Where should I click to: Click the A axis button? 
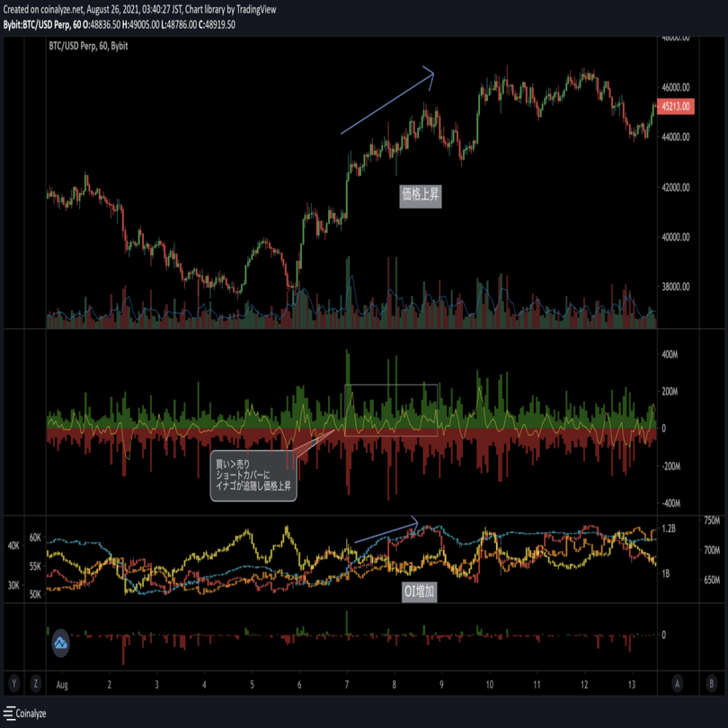[x=678, y=683]
